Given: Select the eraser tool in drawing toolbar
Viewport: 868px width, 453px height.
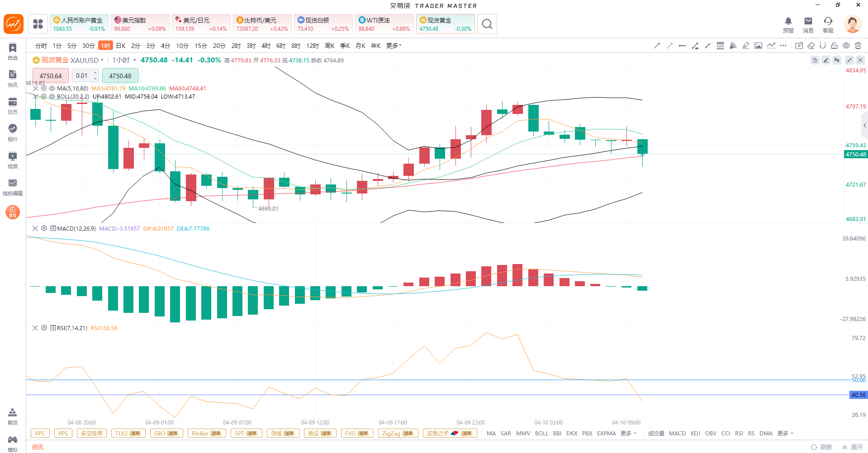Looking at the screenshot, I should point(811,46).
